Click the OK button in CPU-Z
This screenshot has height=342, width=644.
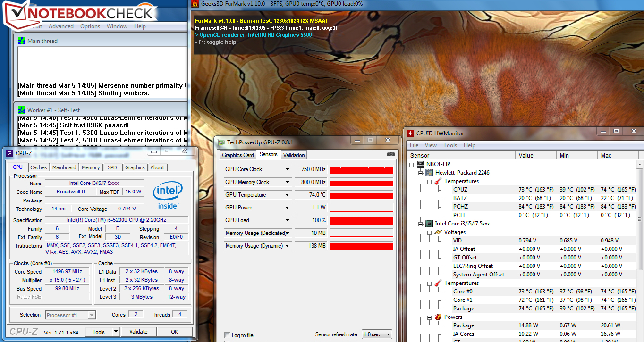click(174, 332)
